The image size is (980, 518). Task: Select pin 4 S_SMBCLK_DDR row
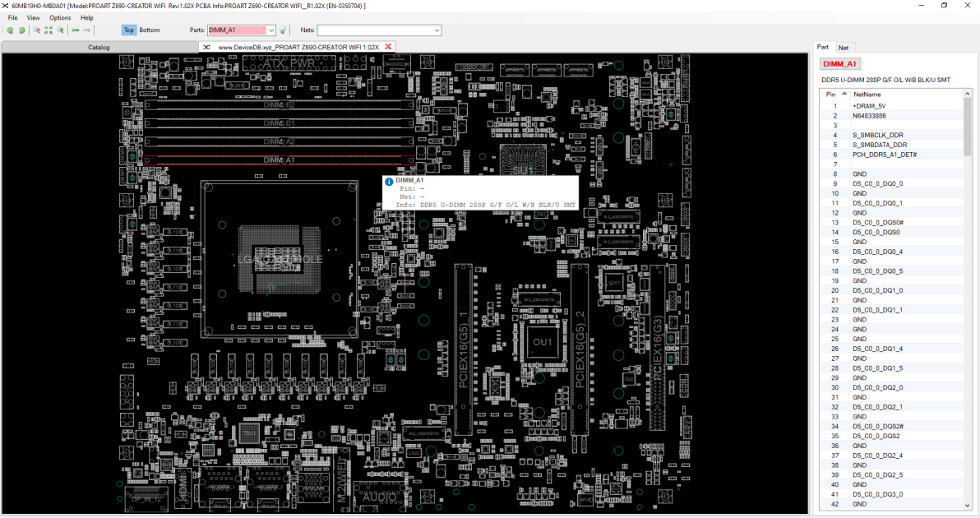(891, 135)
